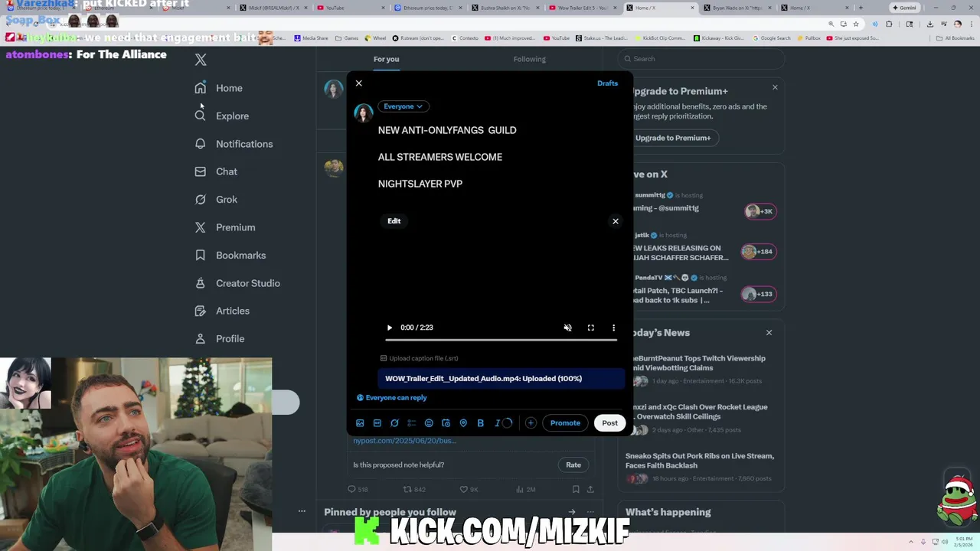Add a GIF to post
Image resolution: width=980 pixels, height=551 pixels.
coord(377,423)
